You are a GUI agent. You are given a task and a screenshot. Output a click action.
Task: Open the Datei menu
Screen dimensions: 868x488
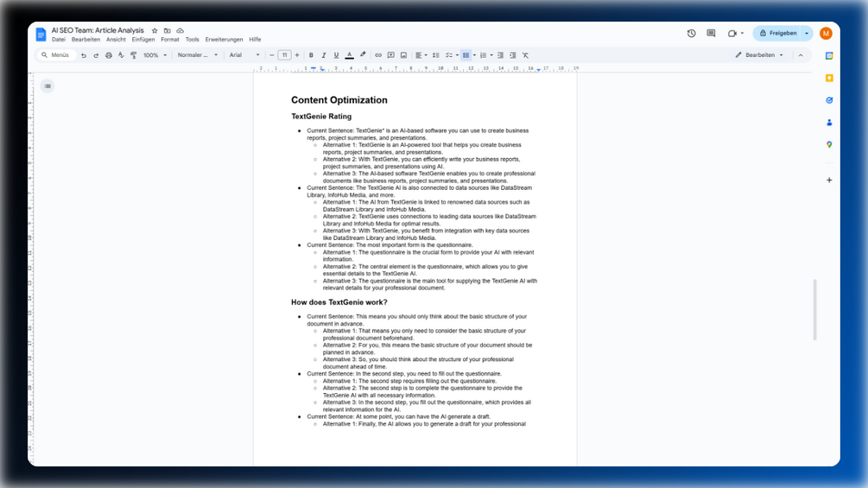[x=59, y=40]
